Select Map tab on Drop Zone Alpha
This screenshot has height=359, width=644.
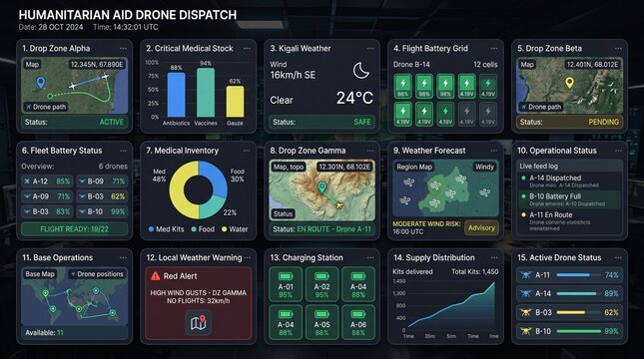(x=32, y=65)
